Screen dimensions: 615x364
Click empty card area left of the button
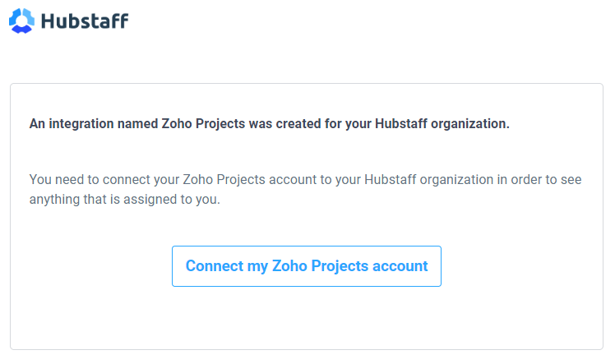click(91, 266)
